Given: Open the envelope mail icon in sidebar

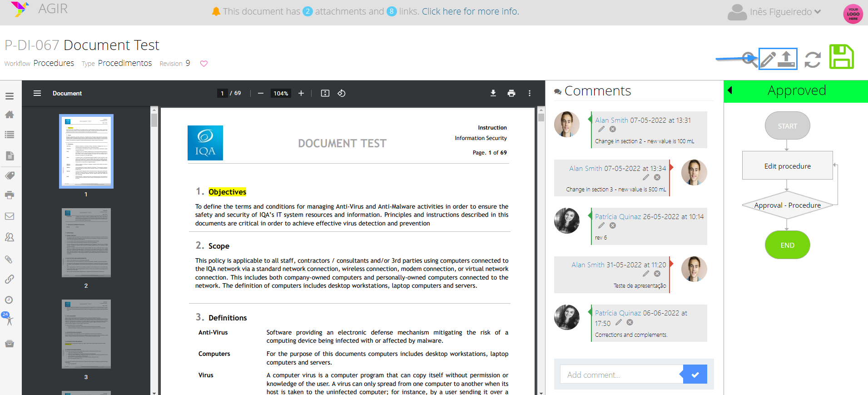Looking at the screenshot, I should click(x=10, y=216).
